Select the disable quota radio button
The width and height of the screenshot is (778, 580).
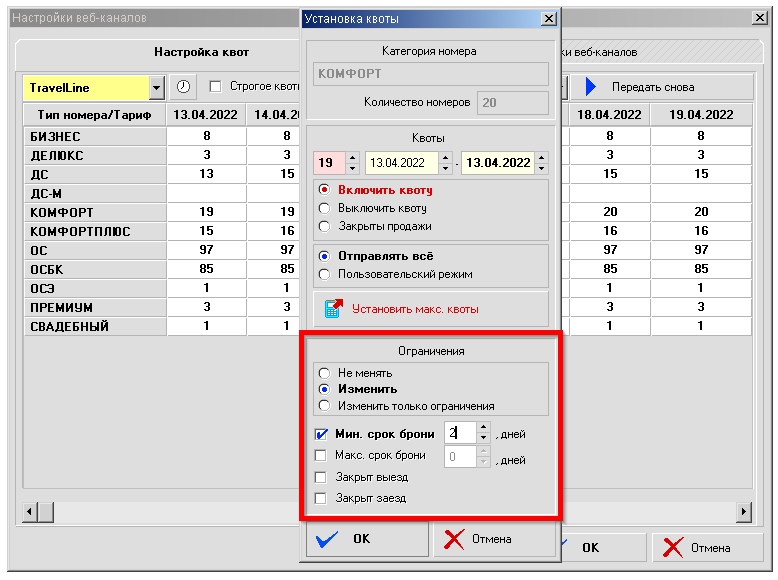[x=323, y=208]
